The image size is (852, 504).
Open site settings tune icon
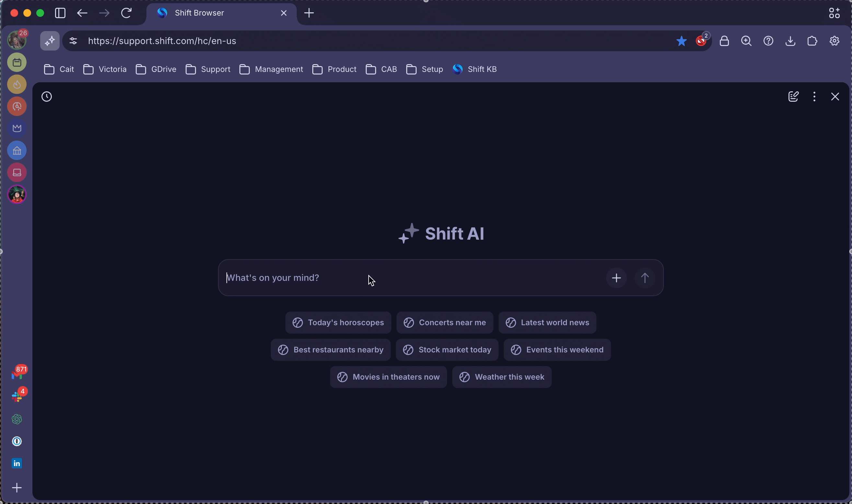pyautogui.click(x=73, y=41)
